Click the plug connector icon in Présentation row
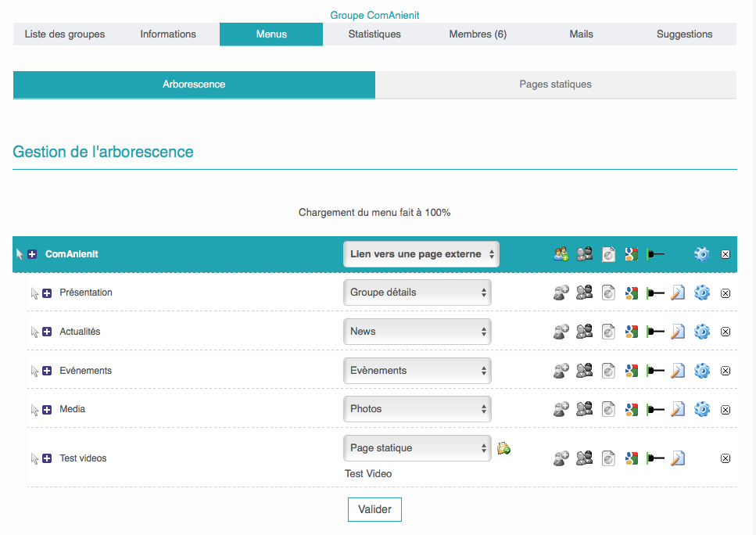This screenshot has height=535, width=756. [x=655, y=293]
